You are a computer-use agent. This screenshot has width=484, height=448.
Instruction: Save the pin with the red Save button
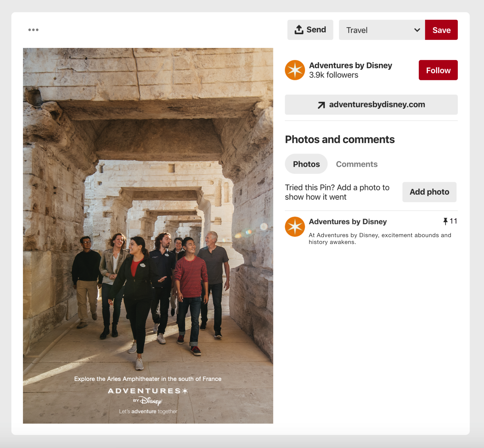pos(441,30)
